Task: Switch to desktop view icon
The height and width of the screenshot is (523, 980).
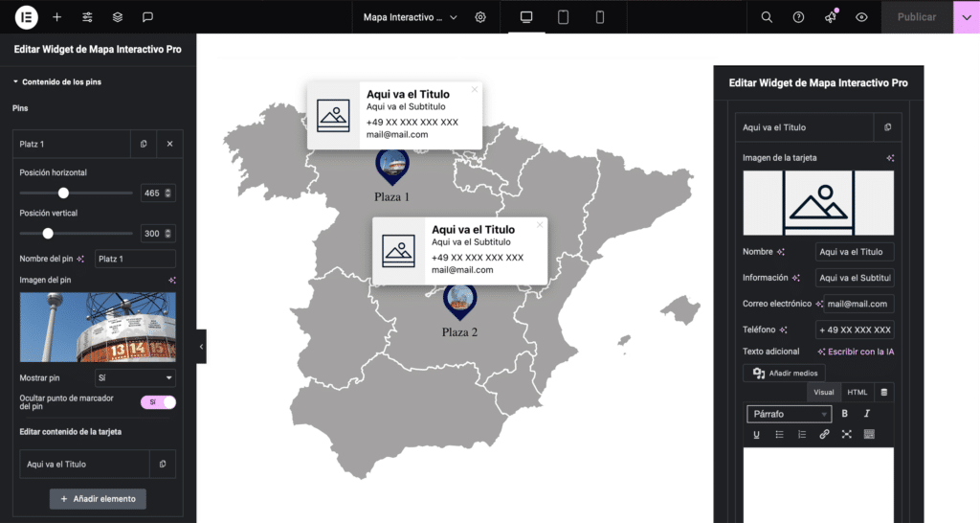Action: coord(526,17)
